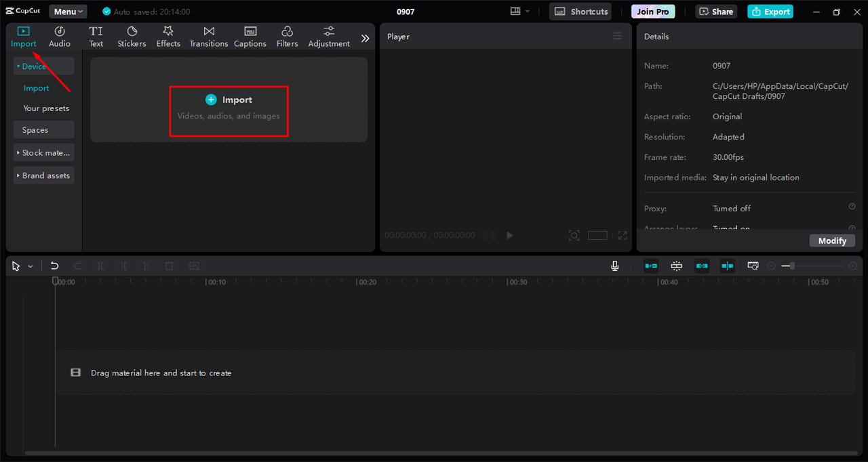This screenshot has height=462, width=868.
Task: Click the Redo arrow in timeline toolbar
Action: pyautogui.click(x=77, y=266)
